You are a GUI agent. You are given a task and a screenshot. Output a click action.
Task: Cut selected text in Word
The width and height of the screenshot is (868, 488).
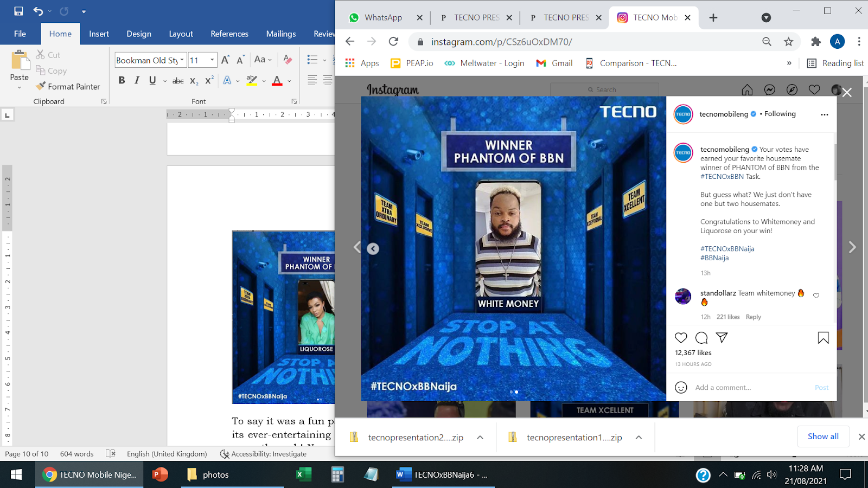point(48,55)
